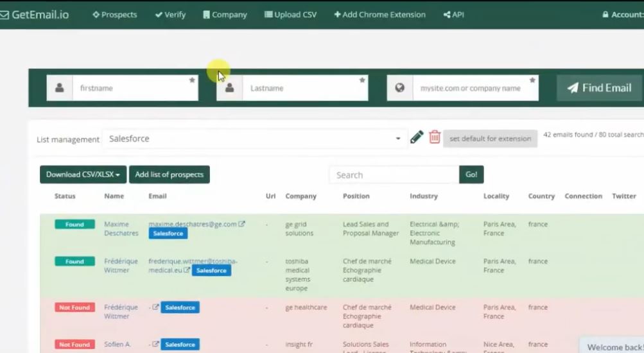Click external link icon in ge healthcare row
This screenshot has width=644, height=353.
click(x=155, y=307)
